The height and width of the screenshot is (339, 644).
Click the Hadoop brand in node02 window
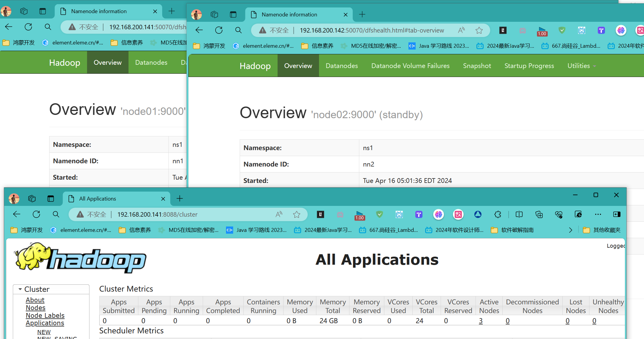pyautogui.click(x=255, y=66)
